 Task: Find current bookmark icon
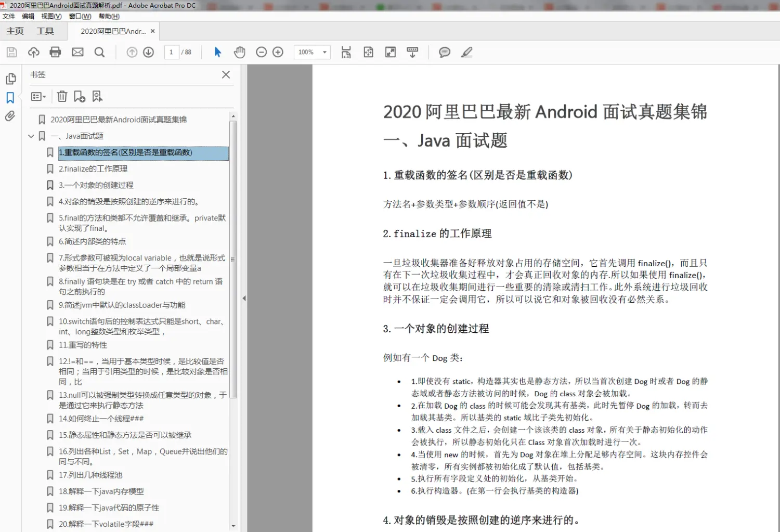point(97,96)
